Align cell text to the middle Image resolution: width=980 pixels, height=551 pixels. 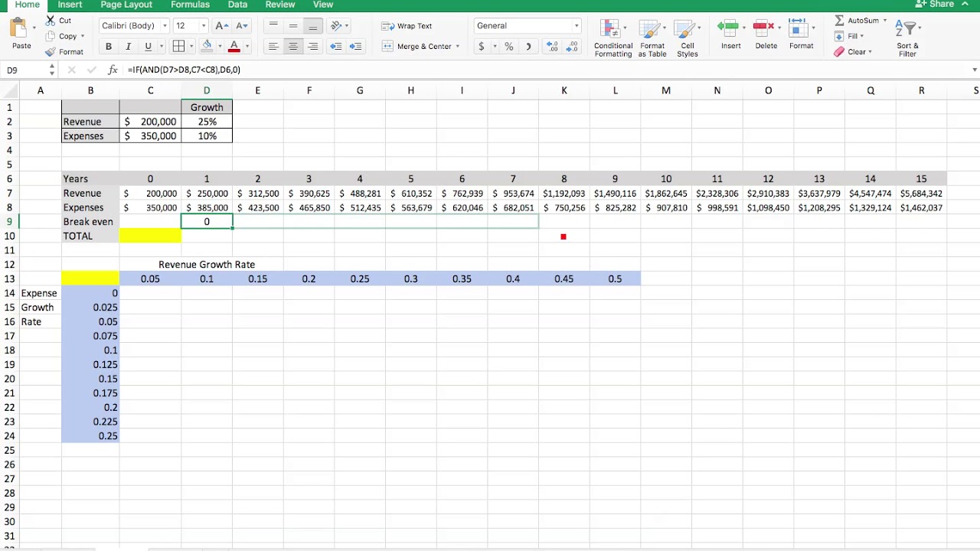click(x=293, y=26)
